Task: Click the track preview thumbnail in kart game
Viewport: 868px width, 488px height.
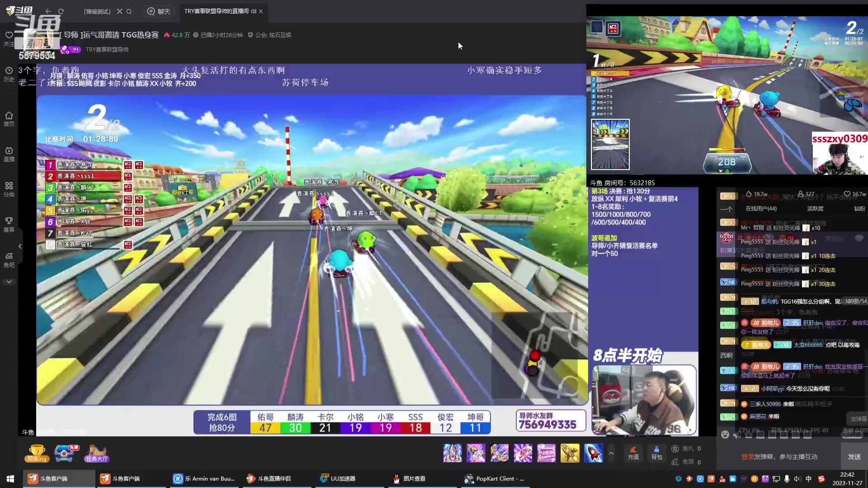Action: [610, 144]
